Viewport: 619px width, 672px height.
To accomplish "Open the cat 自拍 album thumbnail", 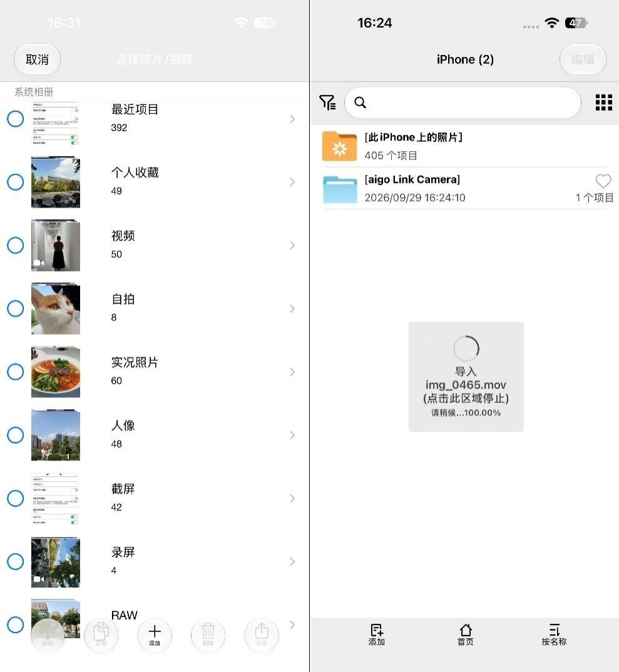I will tap(56, 308).
